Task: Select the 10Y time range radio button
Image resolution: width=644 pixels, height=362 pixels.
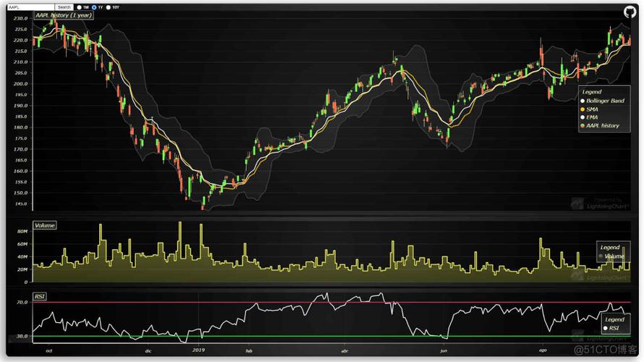Action: (109, 7)
